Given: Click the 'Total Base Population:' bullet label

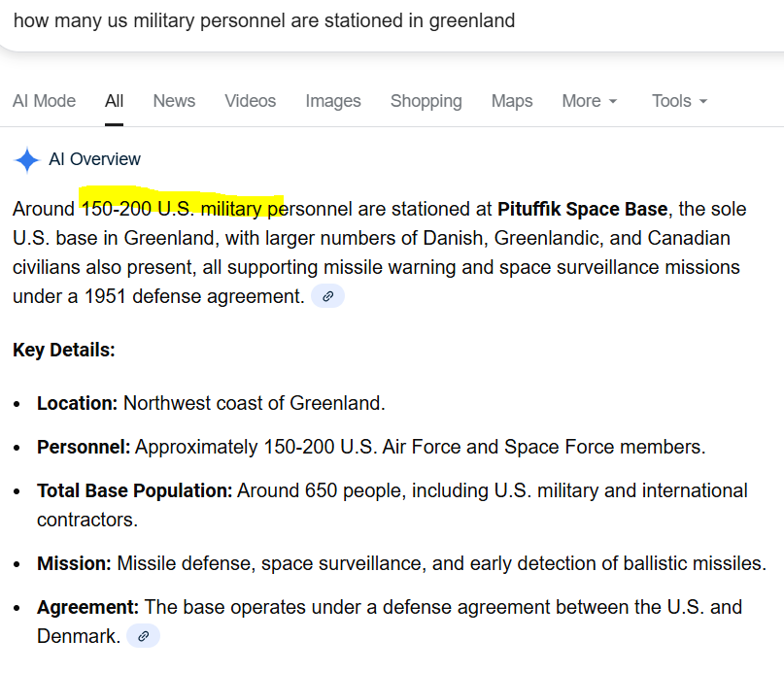Looking at the screenshot, I should [x=134, y=490].
